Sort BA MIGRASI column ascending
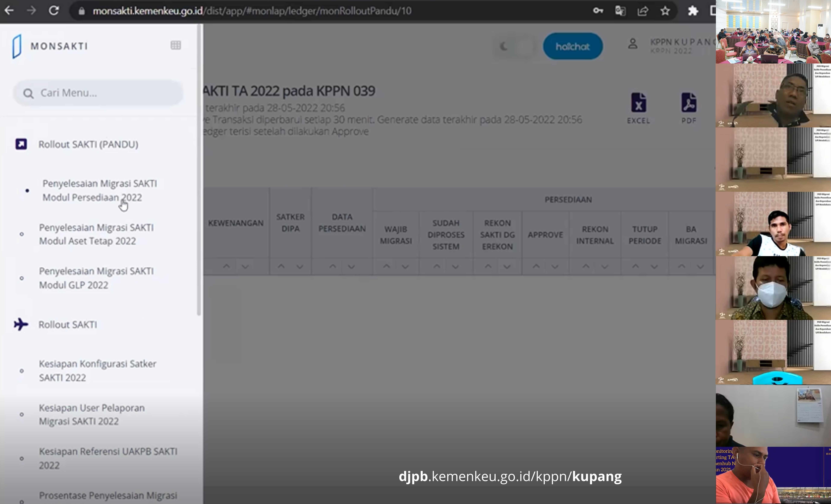Viewport: 831px width, 504px height. 682,266
